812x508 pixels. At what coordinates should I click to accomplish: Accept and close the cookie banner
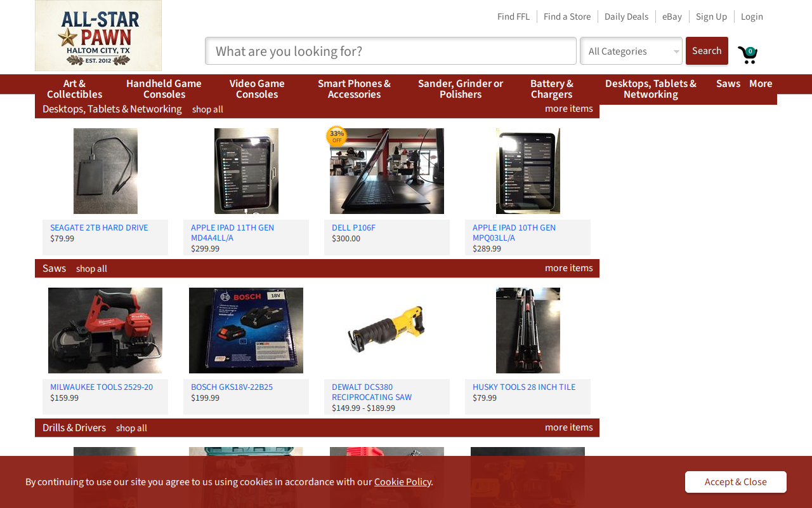[736, 482]
